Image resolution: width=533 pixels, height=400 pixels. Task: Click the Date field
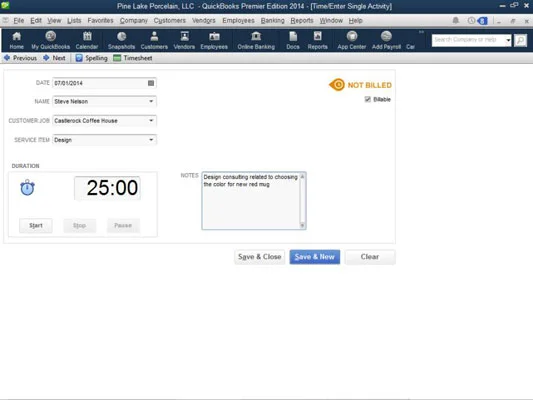click(104, 83)
